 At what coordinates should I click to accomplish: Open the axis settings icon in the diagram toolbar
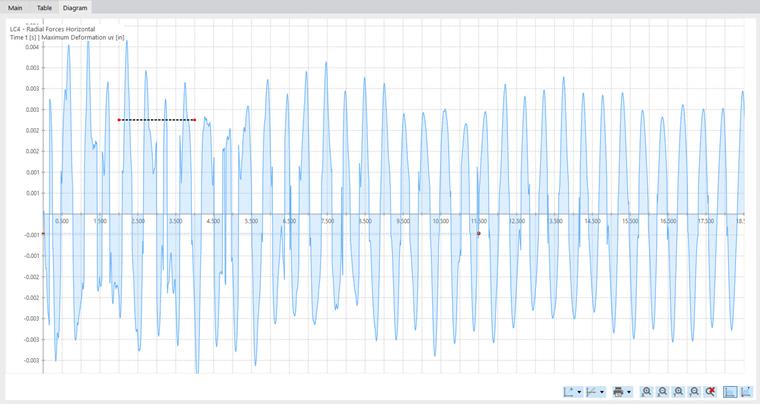pyautogui.click(x=570, y=391)
